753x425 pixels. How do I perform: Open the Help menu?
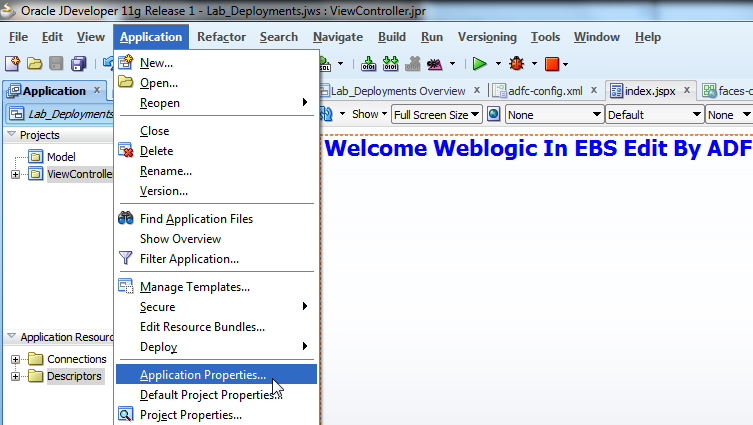[647, 37]
